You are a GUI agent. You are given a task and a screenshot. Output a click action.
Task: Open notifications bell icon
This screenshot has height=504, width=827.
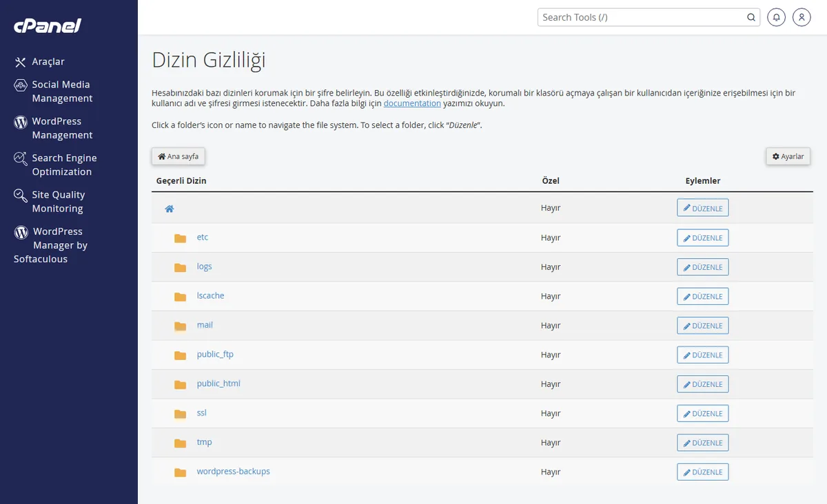(x=777, y=17)
